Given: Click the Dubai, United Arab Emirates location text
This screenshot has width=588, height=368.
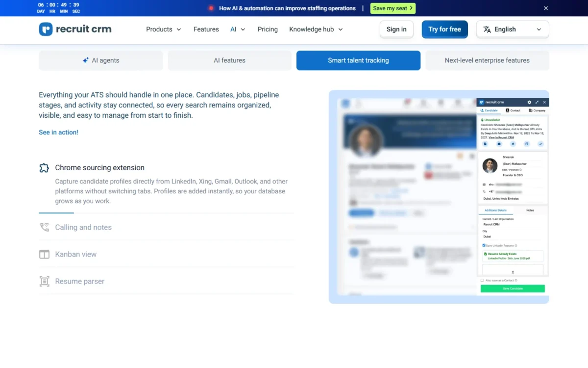Looking at the screenshot, I should pos(500,198).
